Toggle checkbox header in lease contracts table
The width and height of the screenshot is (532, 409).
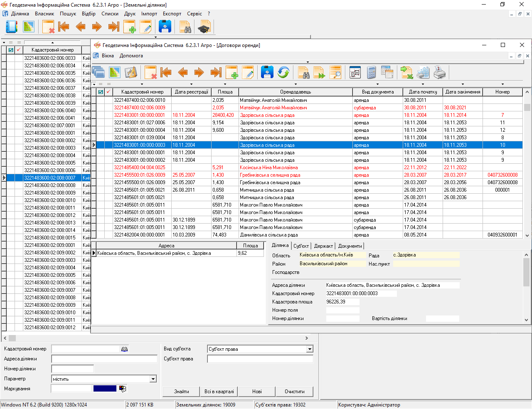101,92
